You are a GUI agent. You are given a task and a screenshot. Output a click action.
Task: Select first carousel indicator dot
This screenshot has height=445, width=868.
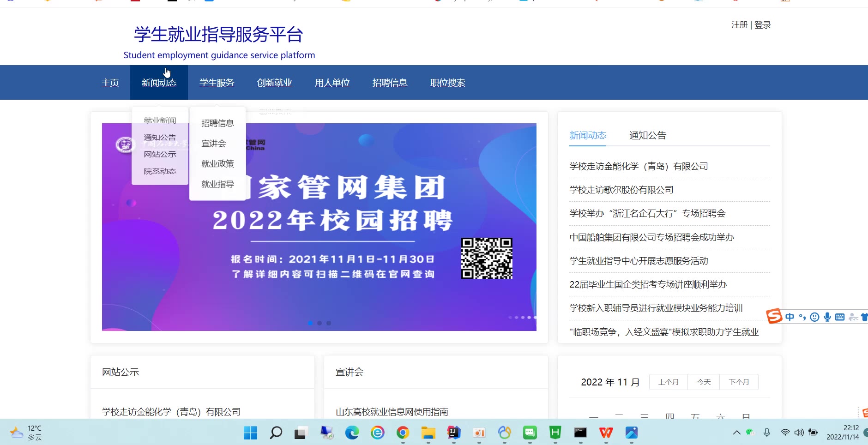310,323
